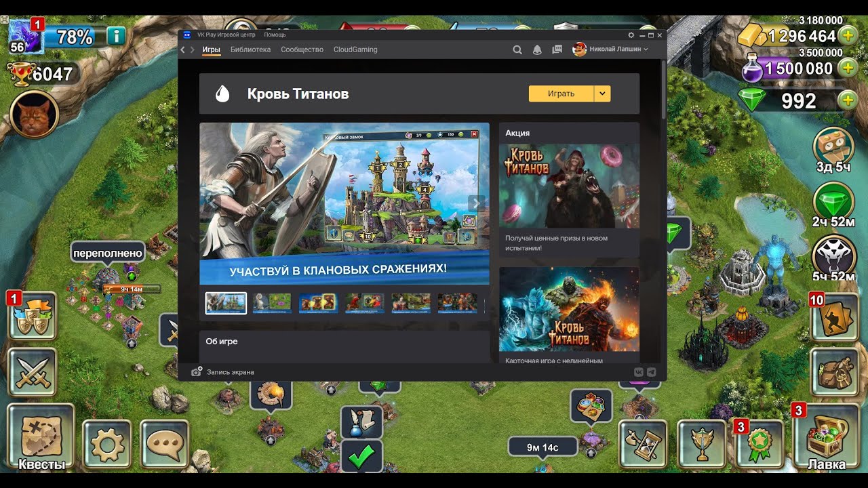Open VK Play Игровой центр title menu
Image resolution: width=868 pixels, height=488 pixels.
(x=226, y=35)
